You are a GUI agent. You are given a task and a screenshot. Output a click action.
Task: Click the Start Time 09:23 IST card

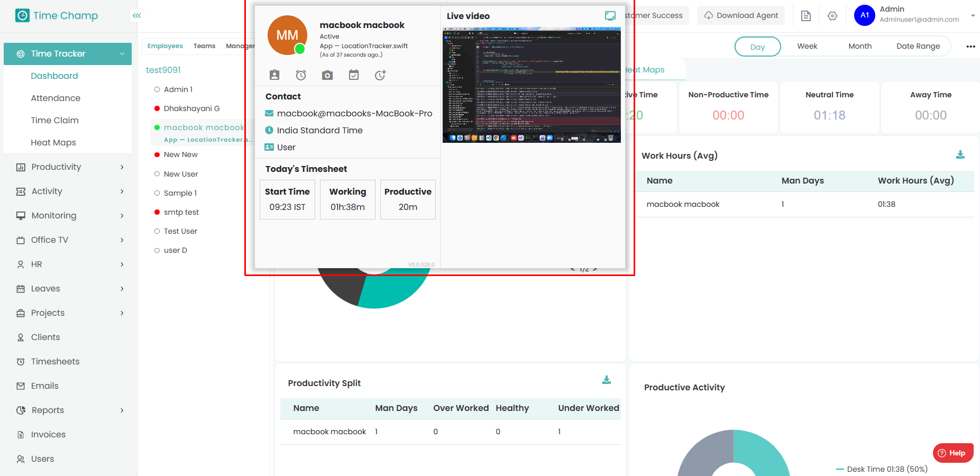pos(287,199)
